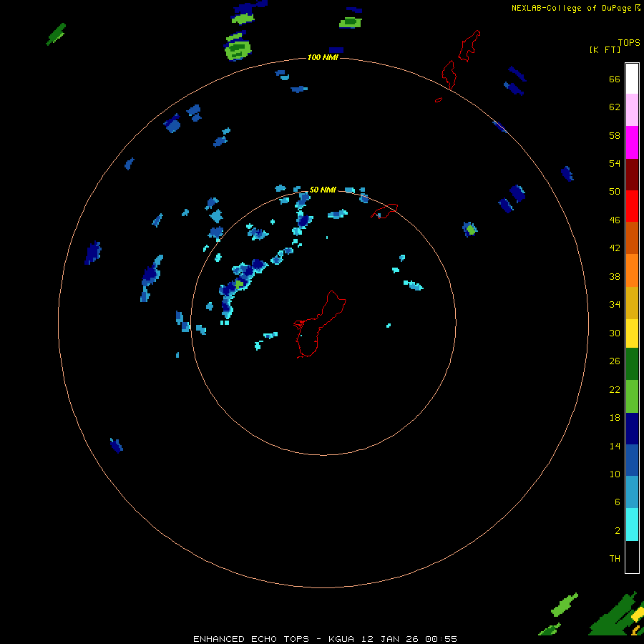Click the '6' legend value

(618, 502)
